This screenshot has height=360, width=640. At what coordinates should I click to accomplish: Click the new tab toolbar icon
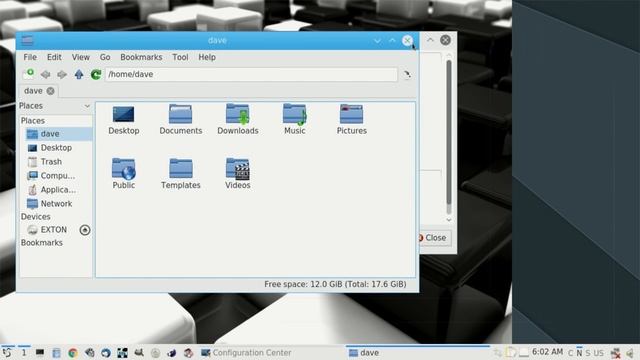(x=29, y=74)
